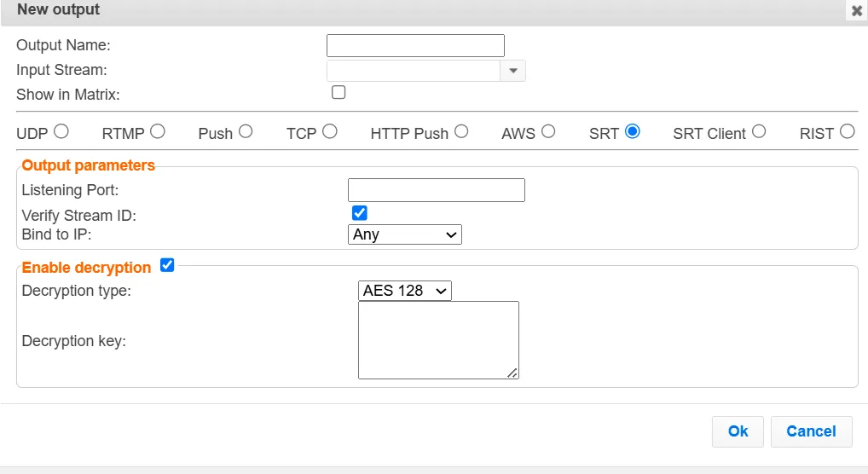Close the New output dialog
The image size is (868, 474).
(x=856, y=10)
